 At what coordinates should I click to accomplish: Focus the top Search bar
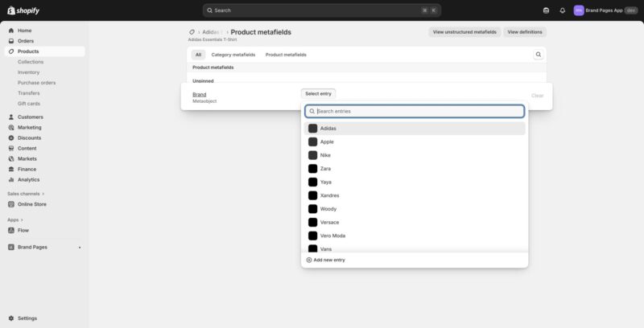321,10
